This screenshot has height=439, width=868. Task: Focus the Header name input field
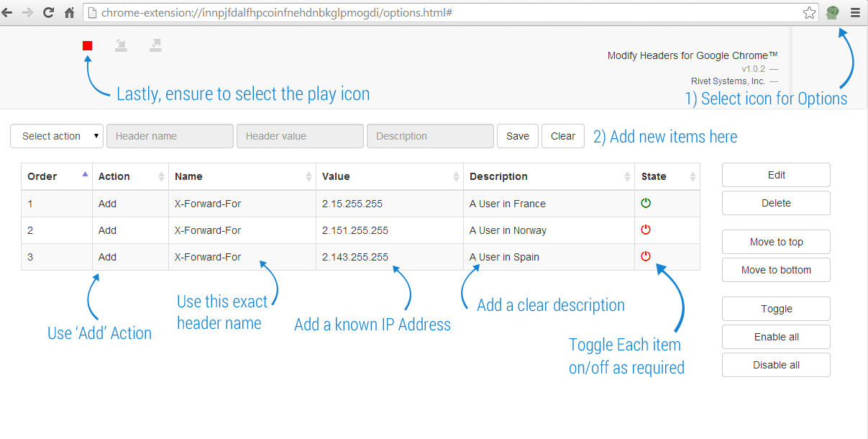(x=170, y=136)
